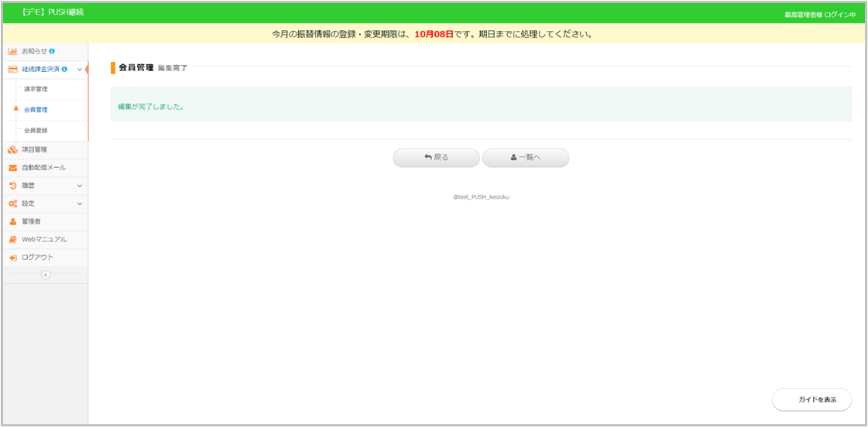Click the info badge beside 継続課金決済
The width and height of the screenshot is (868, 427).
click(x=64, y=69)
